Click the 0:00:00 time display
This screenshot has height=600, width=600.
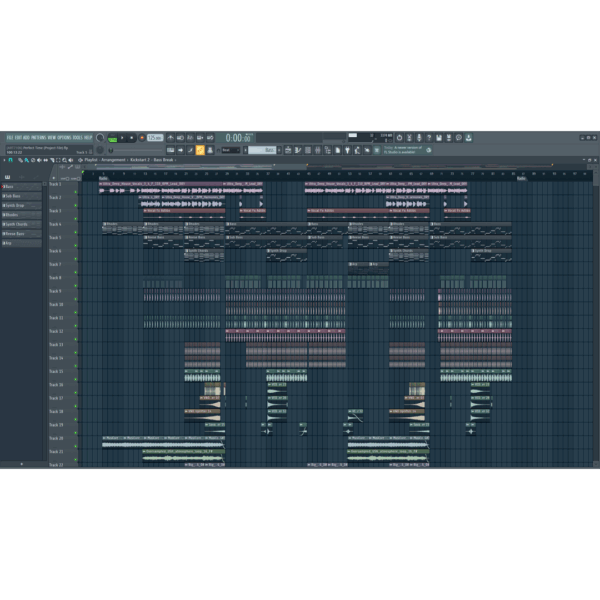pyautogui.click(x=238, y=138)
